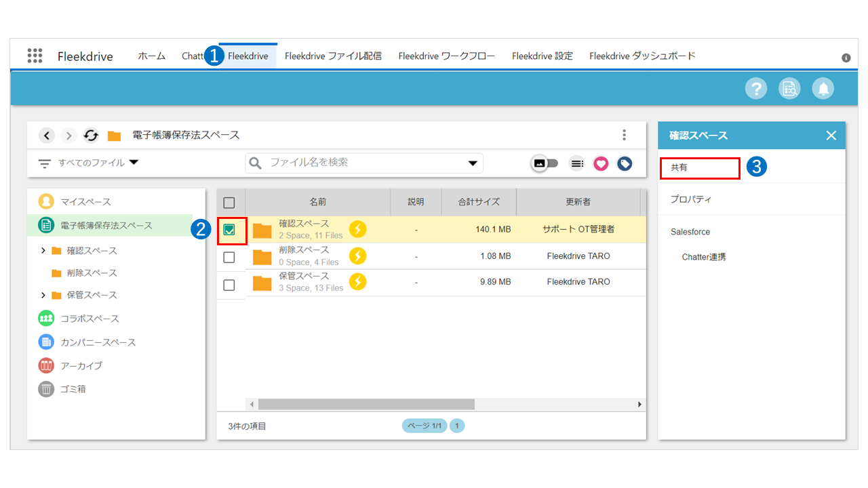Click lightning icon on 削除スペース row
This screenshot has height=488, width=868.
(x=358, y=256)
